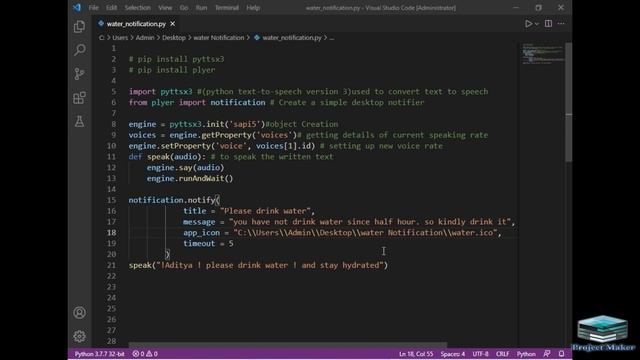Click the Users breadcrumb segment
The width and height of the screenshot is (640, 360).
120,38
